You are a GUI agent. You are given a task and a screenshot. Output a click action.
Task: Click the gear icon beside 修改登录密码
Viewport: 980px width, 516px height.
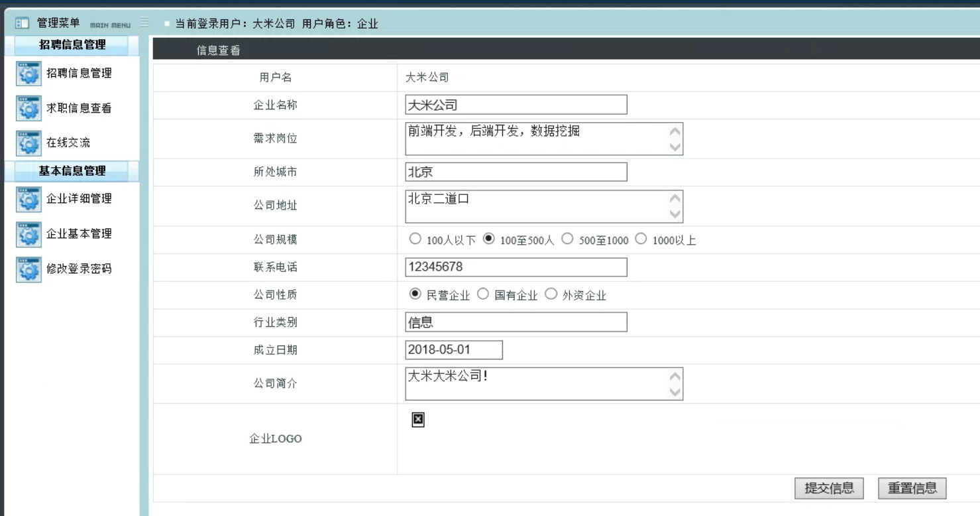tap(28, 269)
